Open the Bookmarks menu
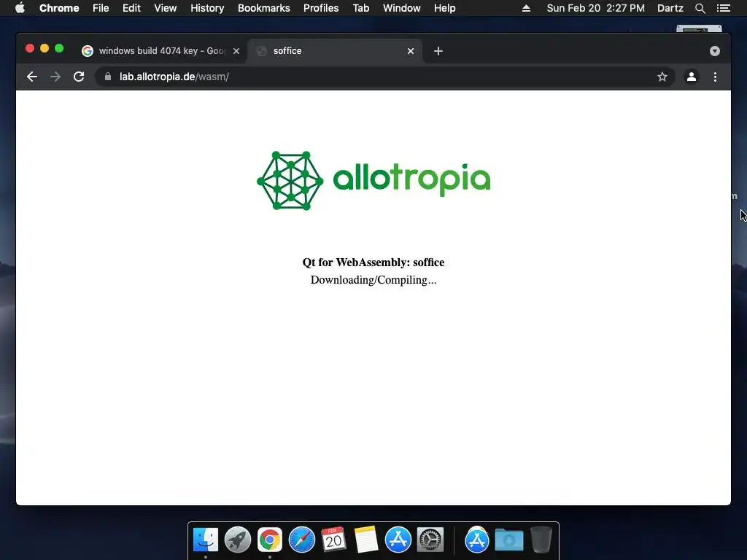 [264, 8]
